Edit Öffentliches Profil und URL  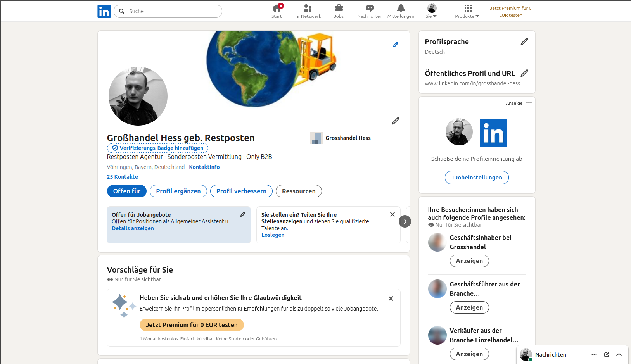point(524,73)
